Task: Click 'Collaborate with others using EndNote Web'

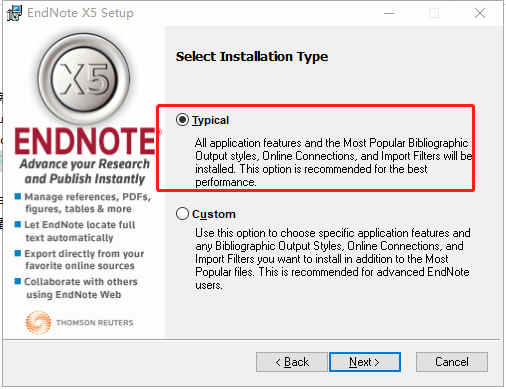Action: coord(81,288)
